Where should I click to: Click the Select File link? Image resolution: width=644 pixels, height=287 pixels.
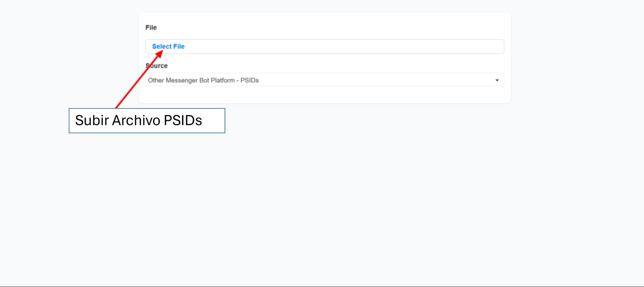coord(168,46)
